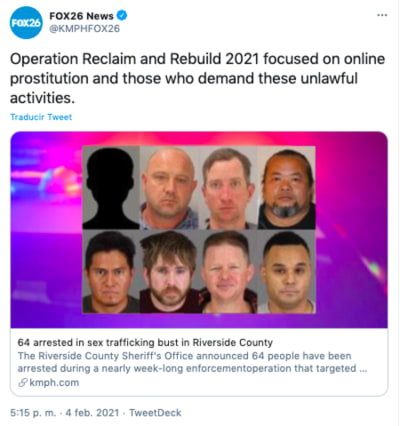Open the gray goatee man mugshot
The image size is (400, 426).
286,188
